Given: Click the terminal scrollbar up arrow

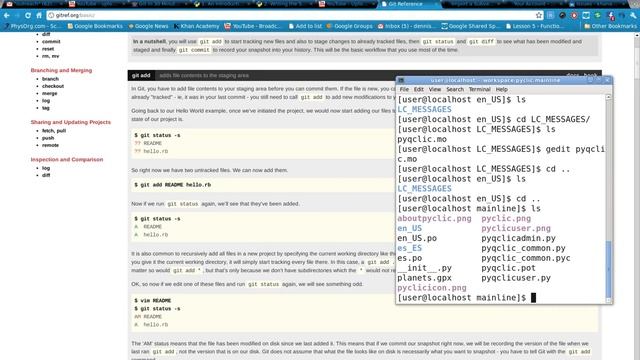Looking at the screenshot, I should point(609,97).
